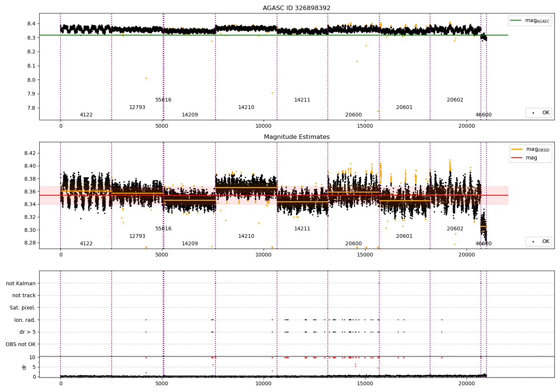Click the 'Magnitude Estimates' plot title
This screenshot has width=560, height=392.
(296, 137)
